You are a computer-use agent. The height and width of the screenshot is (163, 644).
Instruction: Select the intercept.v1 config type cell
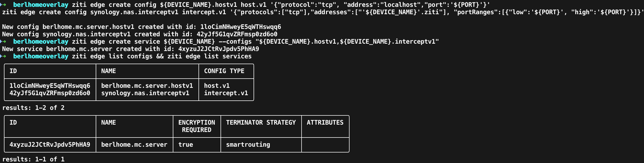click(226, 93)
